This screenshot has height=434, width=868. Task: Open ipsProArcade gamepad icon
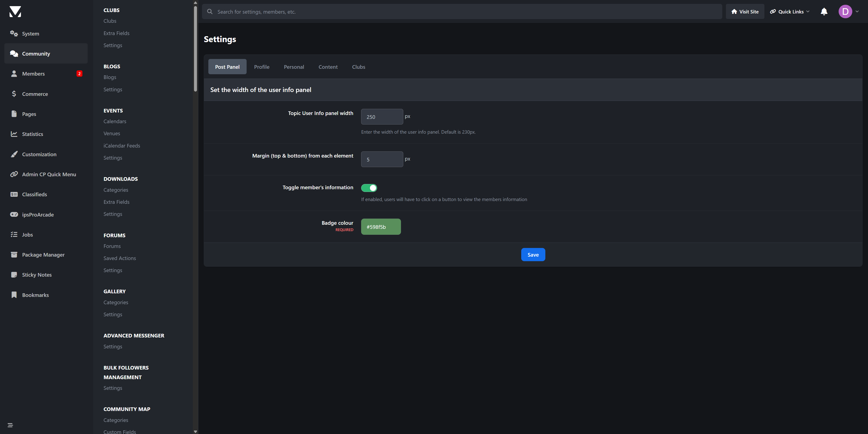14,215
